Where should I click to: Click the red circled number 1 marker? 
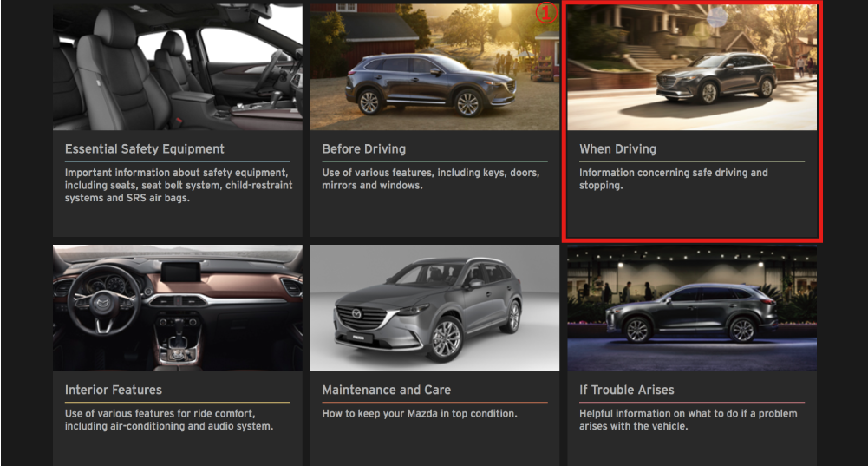tap(544, 13)
